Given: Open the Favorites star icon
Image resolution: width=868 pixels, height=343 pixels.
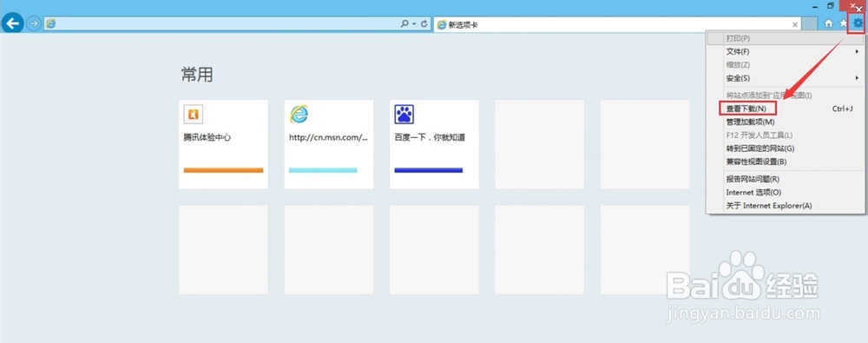Looking at the screenshot, I should 843,23.
